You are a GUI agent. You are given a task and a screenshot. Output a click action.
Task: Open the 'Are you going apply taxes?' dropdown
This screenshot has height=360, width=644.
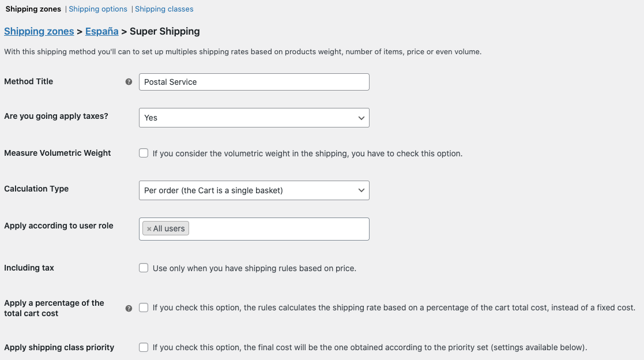254,118
